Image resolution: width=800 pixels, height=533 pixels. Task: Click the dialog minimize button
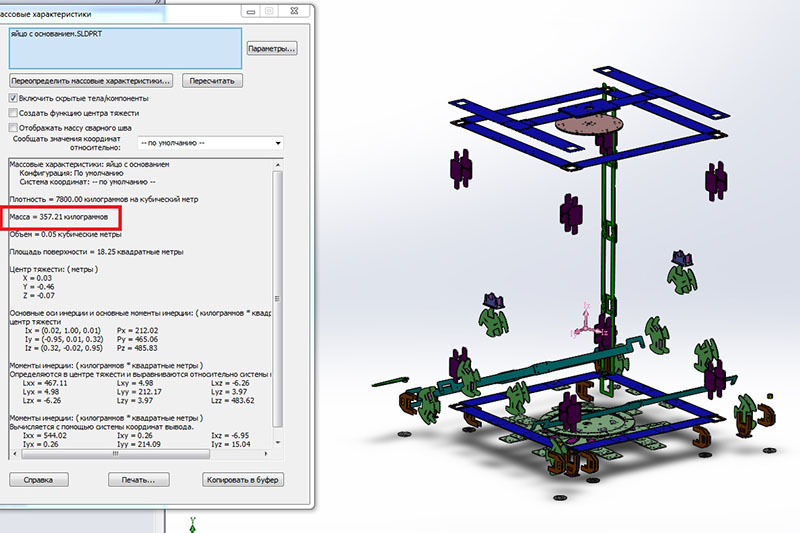251,11
